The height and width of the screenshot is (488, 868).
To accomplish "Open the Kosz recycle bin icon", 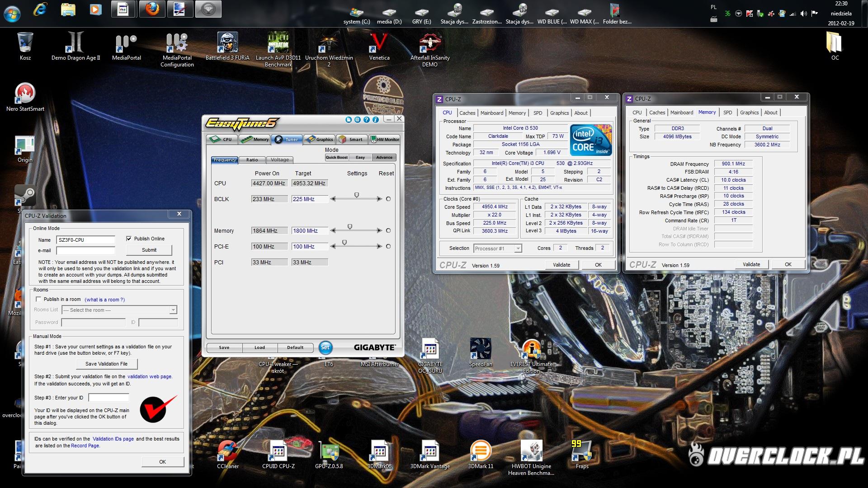I will (25, 46).
